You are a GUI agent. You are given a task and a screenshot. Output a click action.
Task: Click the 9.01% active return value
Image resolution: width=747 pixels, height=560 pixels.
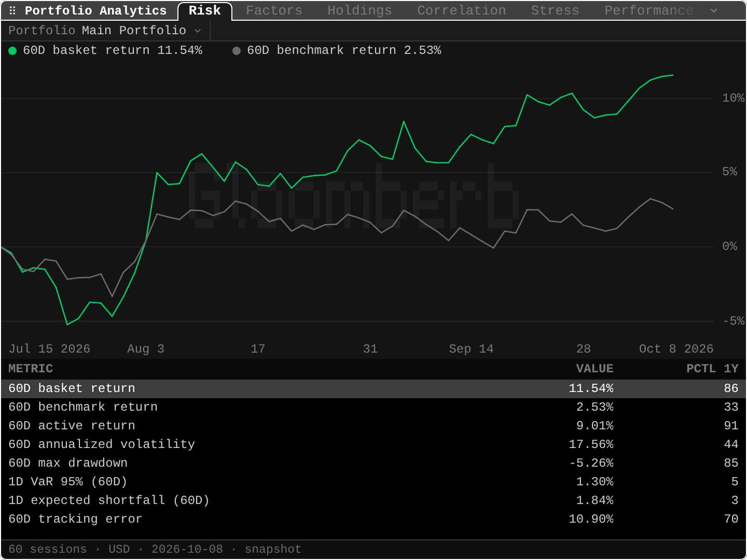pyautogui.click(x=594, y=426)
